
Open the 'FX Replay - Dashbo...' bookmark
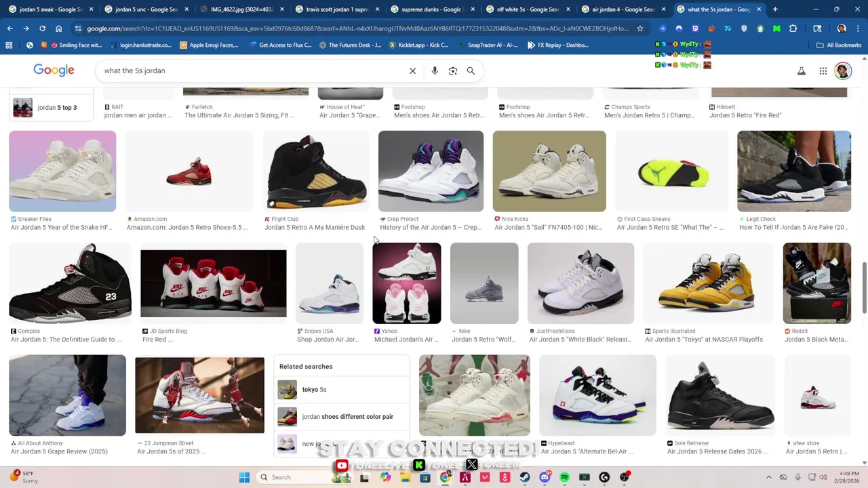(x=558, y=45)
